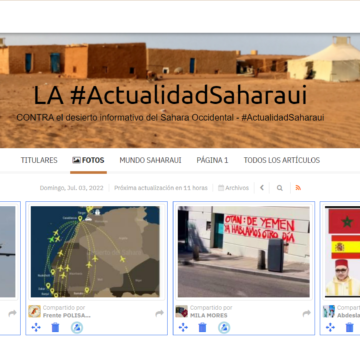This screenshot has height=360, width=360.
Task: Move the MILA MORES photo card
Action: point(183,328)
